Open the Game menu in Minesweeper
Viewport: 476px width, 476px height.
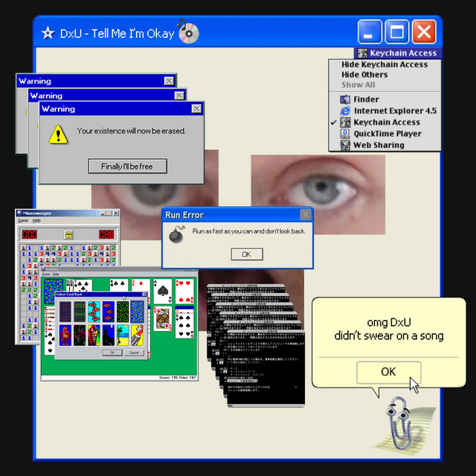point(23,221)
